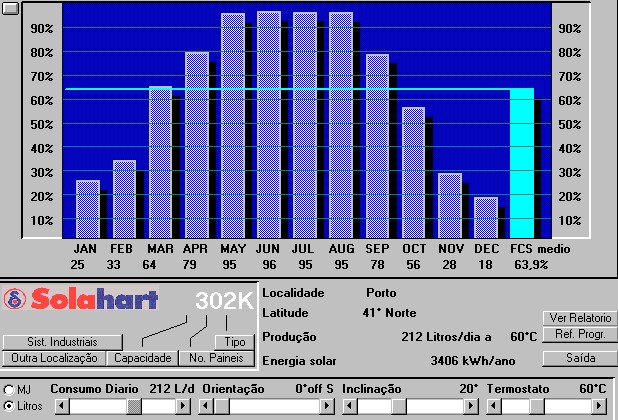The height and width of the screenshot is (420, 618).
Task: Increase Inclinação with right arrow
Action: tap(471, 406)
